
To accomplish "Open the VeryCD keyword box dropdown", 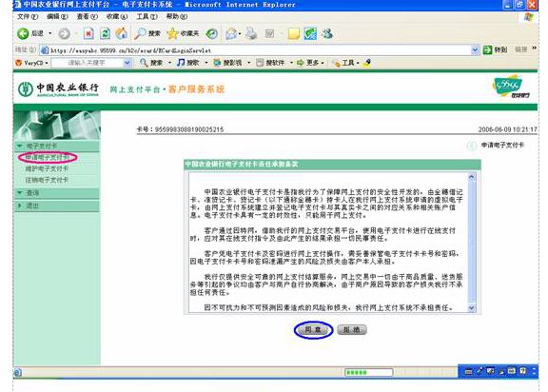I will pyautogui.click(x=127, y=63).
